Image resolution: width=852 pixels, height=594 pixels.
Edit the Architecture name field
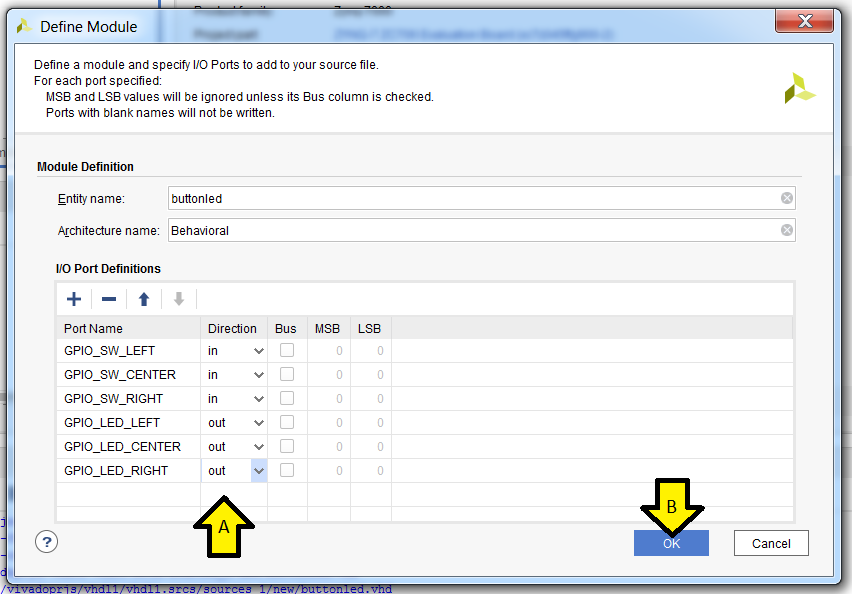(x=481, y=230)
